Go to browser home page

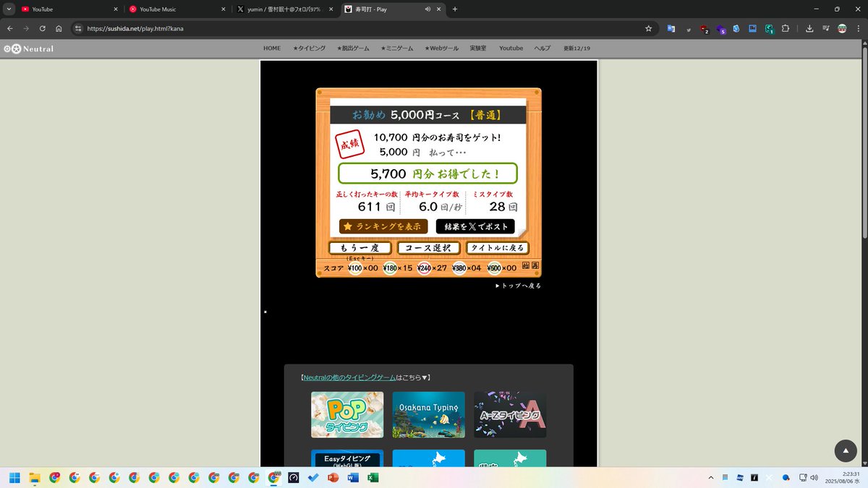pyautogui.click(x=59, y=28)
